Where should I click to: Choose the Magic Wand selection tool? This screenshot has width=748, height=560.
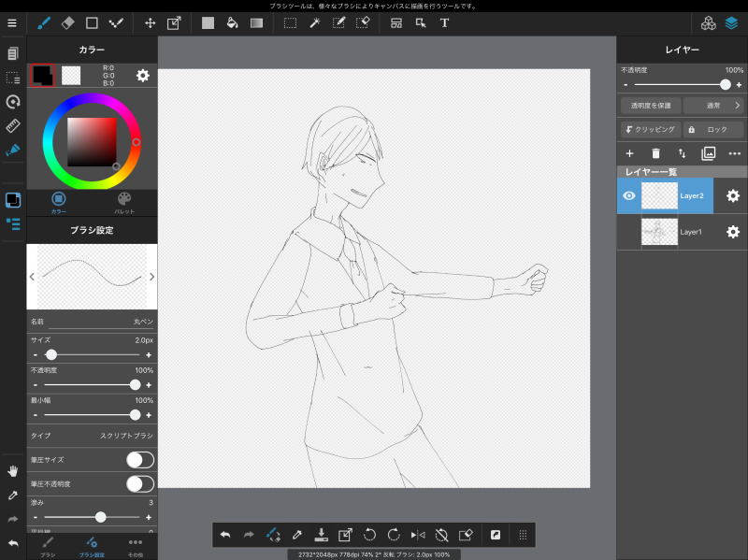click(315, 22)
